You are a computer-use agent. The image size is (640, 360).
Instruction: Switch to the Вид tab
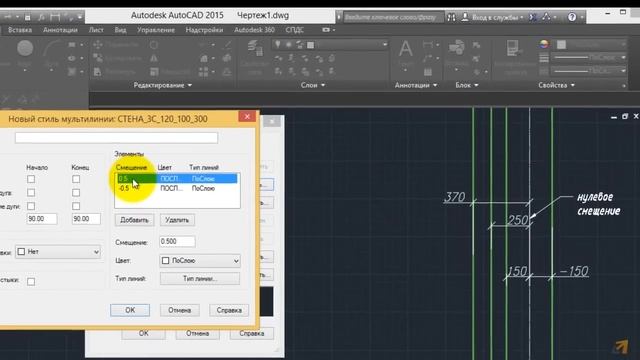[x=120, y=30]
